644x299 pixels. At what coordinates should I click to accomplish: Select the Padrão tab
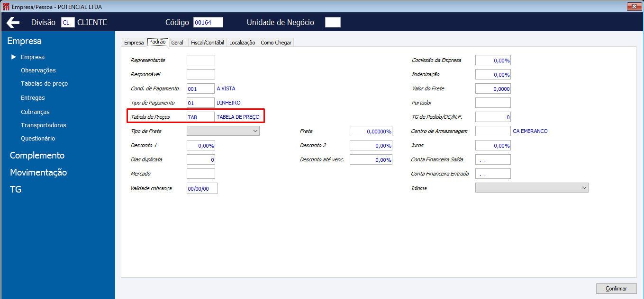click(x=157, y=42)
